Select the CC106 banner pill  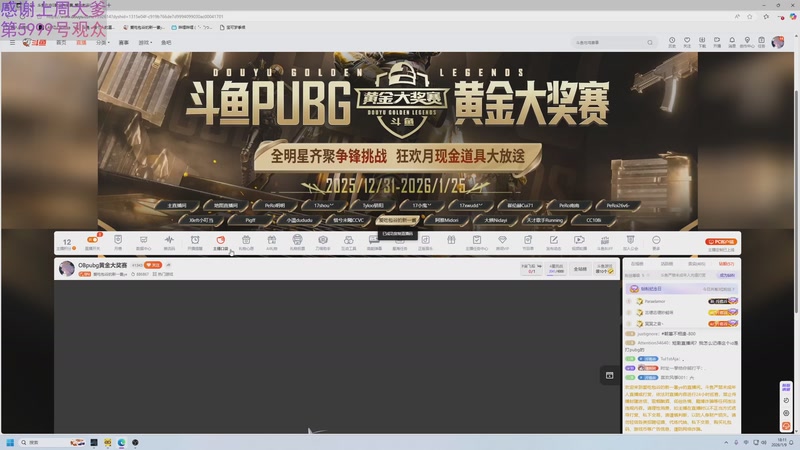(x=593, y=220)
